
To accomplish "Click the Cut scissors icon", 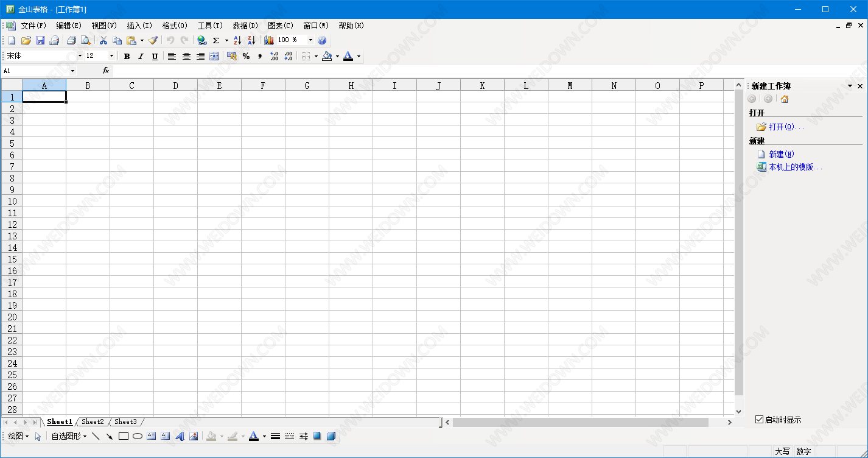I will click(x=103, y=40).
